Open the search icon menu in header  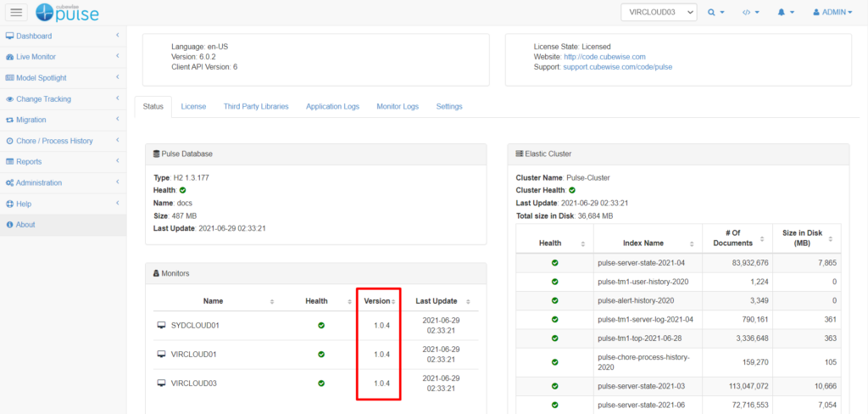pos(715,13)
